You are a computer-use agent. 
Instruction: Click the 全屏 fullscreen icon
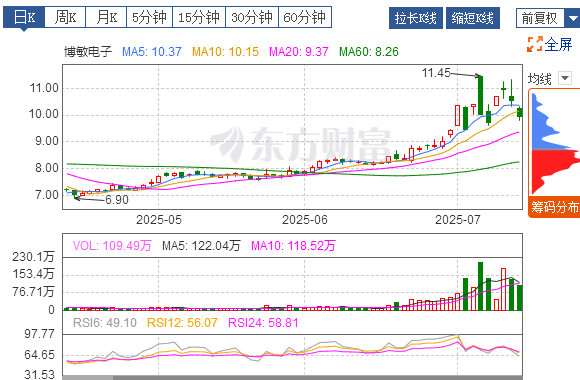[535, 44]
